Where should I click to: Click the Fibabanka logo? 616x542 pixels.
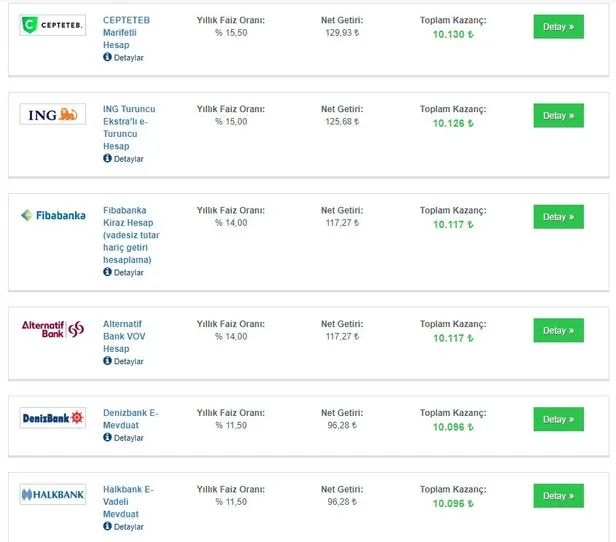(x=53, y=215)
